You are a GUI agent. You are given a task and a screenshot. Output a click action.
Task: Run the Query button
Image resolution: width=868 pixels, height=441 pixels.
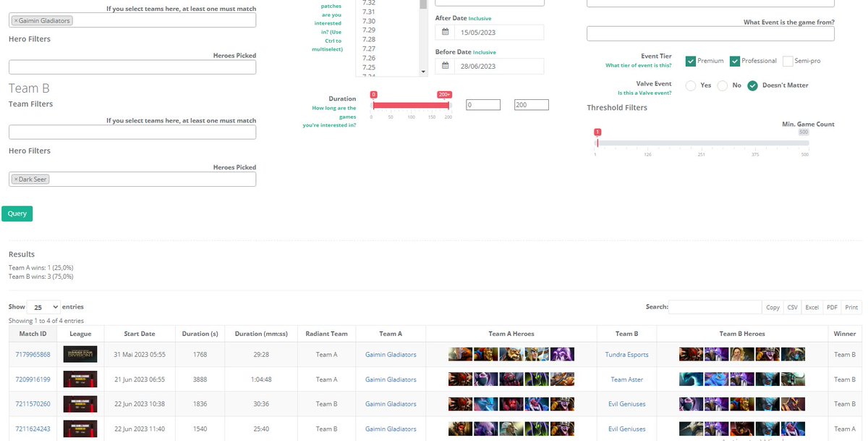click(x=17, y=214)
